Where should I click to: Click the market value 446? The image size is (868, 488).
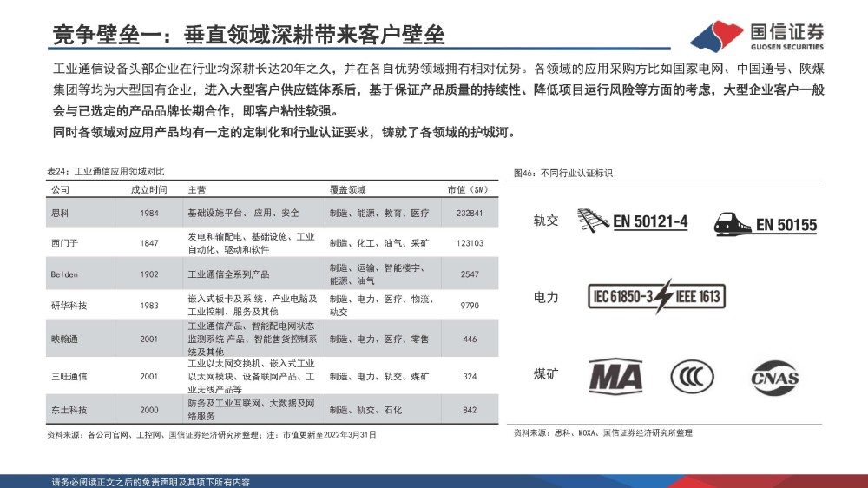pyautogui.click(x=470, y=339)
